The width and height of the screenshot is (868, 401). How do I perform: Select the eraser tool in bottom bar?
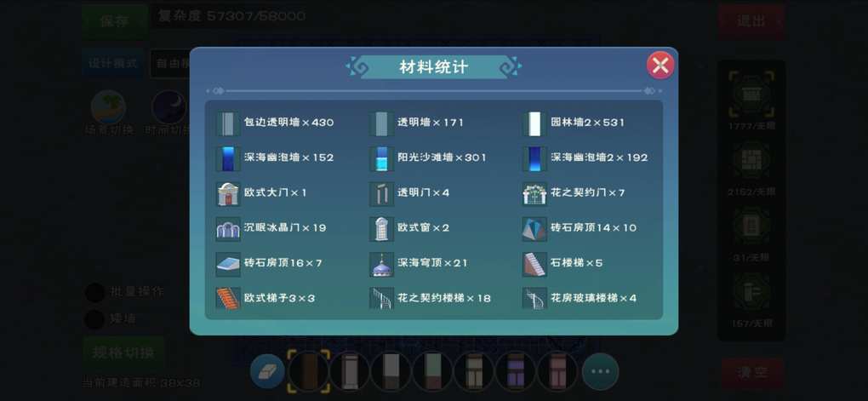(267, 371)
